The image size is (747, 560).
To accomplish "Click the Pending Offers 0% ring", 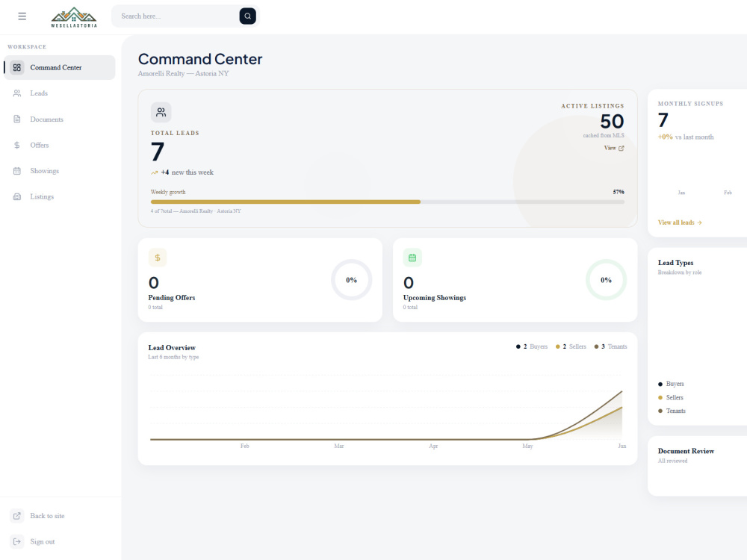I will pos(352,280).
